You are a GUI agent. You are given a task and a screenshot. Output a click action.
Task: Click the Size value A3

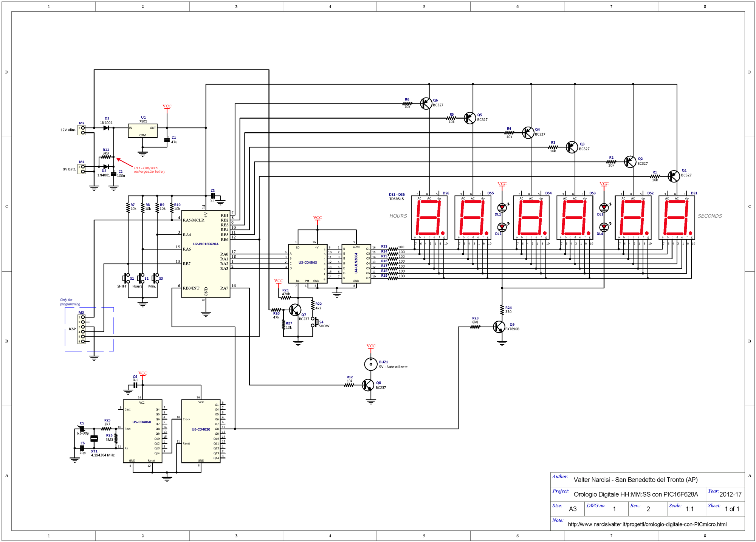pos(573,509)
